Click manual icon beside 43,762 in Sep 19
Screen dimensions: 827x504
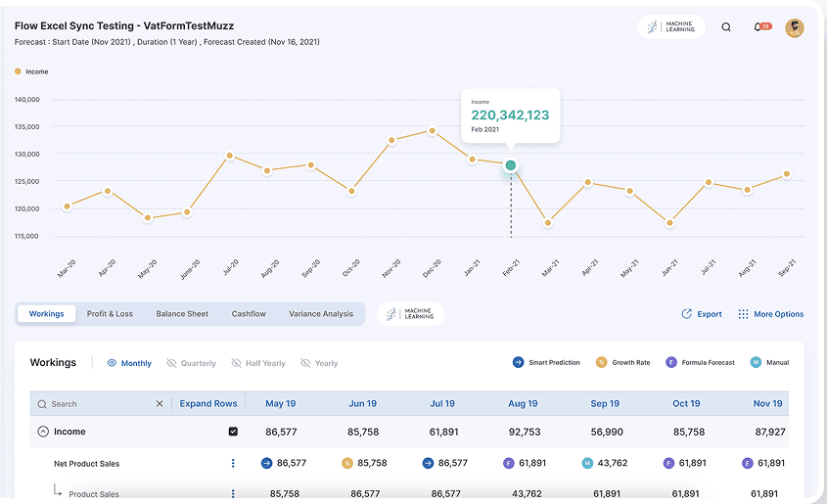click(x=587, y=464)
